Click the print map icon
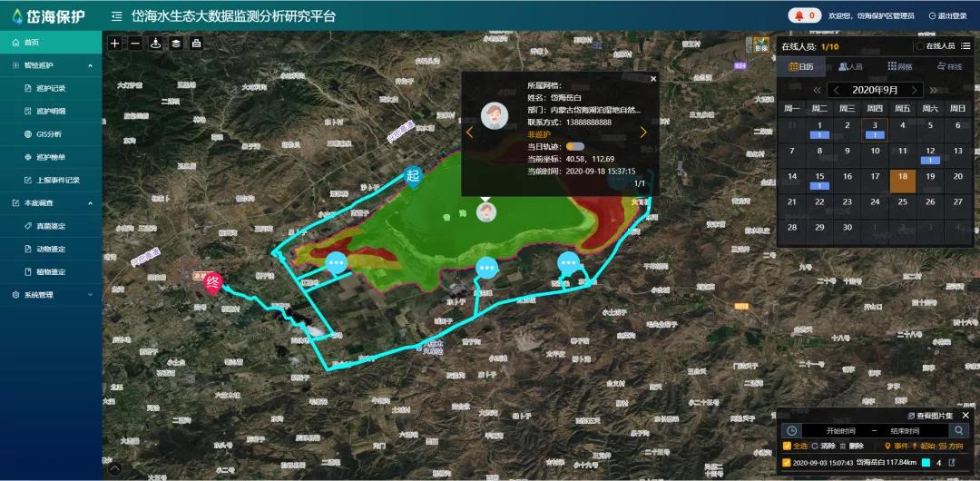Viewport: 980px width, 481px height. coord(196,44)
